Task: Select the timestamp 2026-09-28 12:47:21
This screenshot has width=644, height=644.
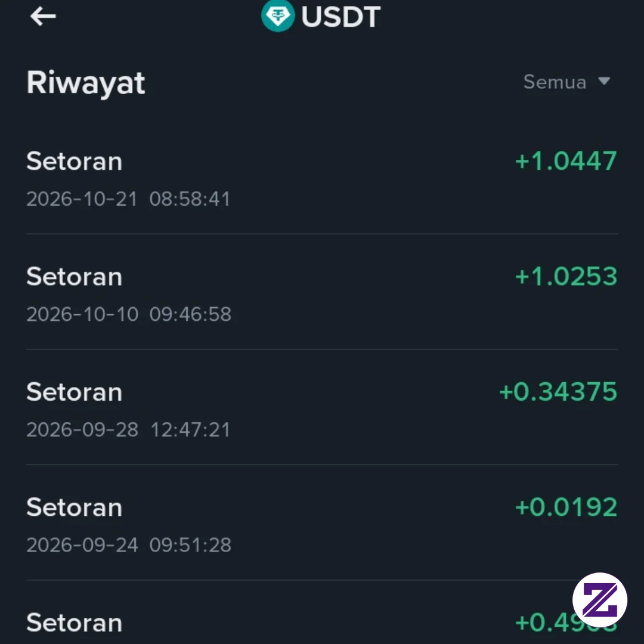Action: click(x=128, y=429)
